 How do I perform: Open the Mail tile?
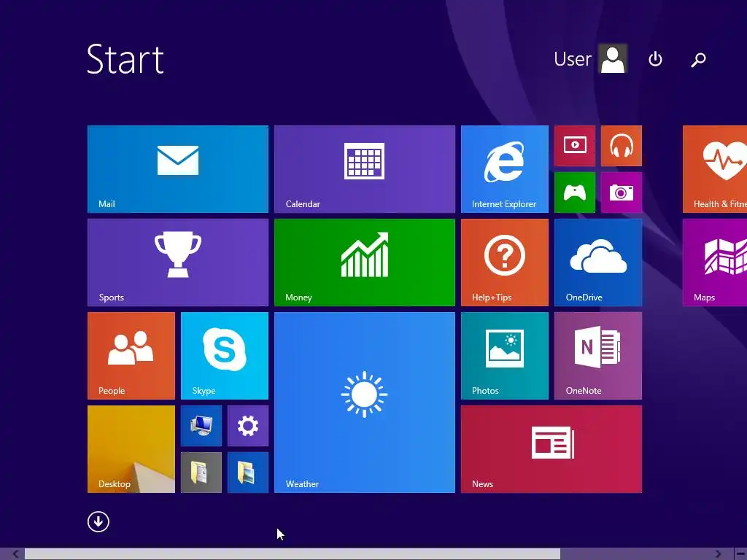[178, 169]
